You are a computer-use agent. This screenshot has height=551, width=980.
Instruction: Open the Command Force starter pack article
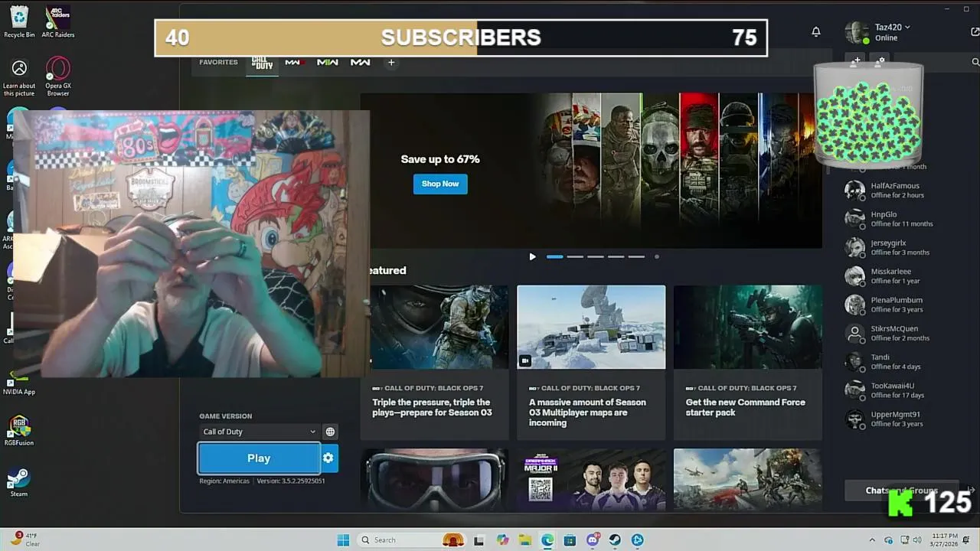coord(748,363)
